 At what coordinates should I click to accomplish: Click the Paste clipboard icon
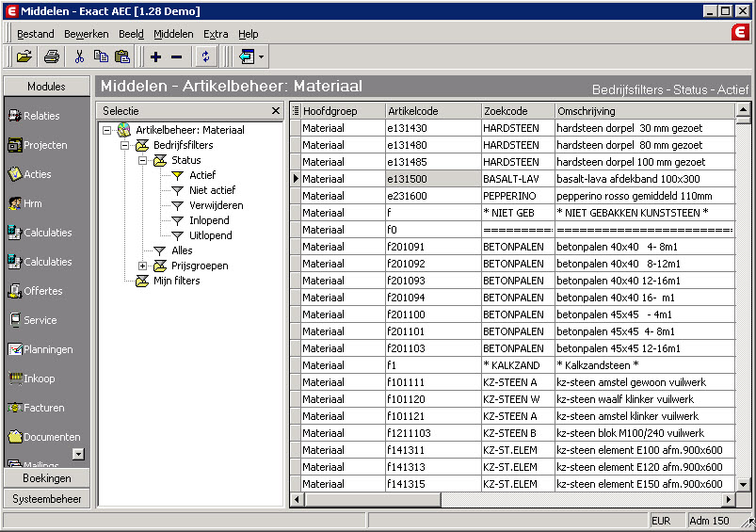pyautogui.click(x=122, y=56)
